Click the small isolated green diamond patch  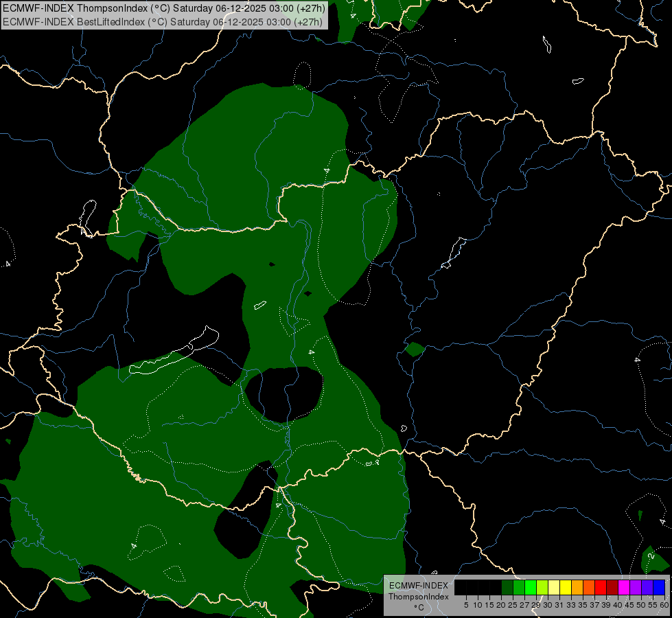pyautogui.click(x=415, y=349)
